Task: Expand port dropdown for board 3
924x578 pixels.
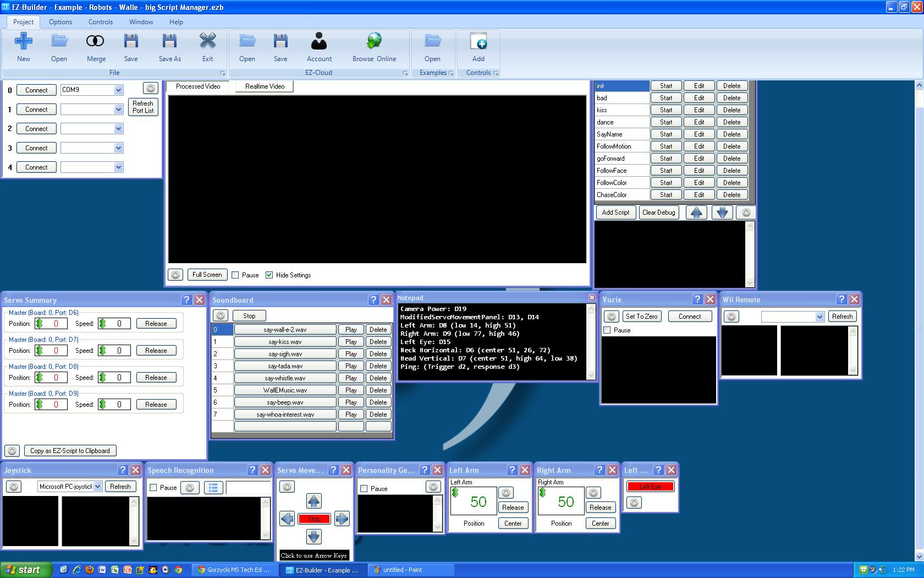Action: pyautogui.click(x=118, y=148)
